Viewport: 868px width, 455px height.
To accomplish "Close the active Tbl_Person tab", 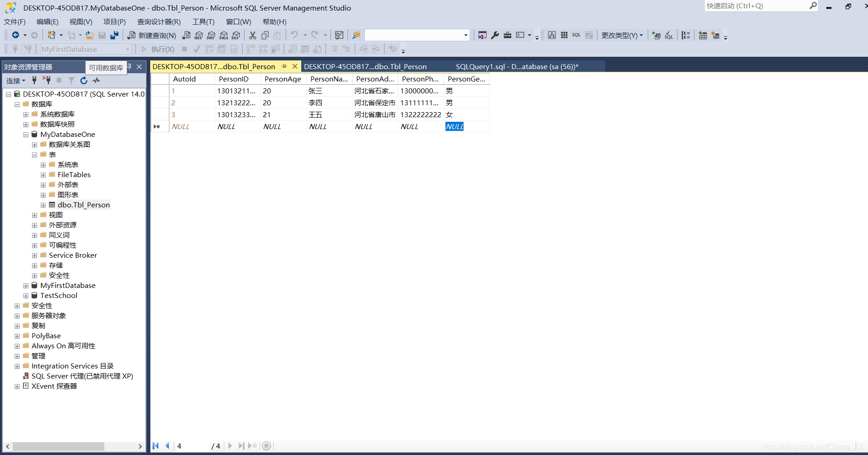I will [x=295, y=66].
